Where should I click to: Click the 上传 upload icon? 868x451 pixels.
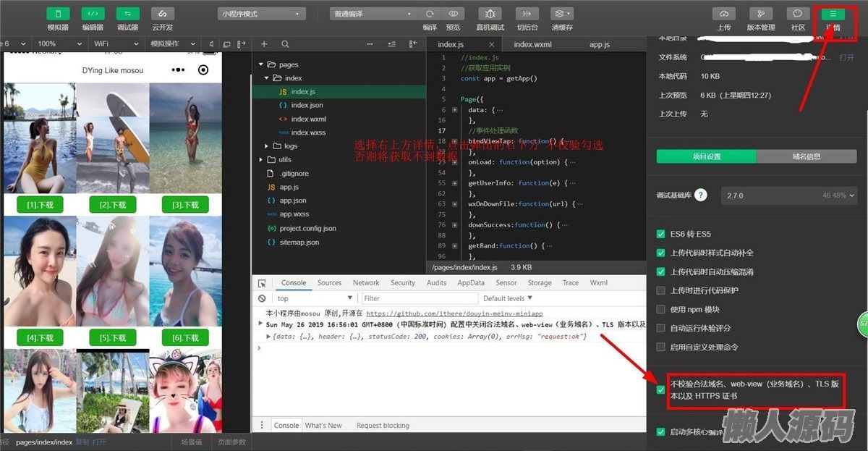click(723, 14)
